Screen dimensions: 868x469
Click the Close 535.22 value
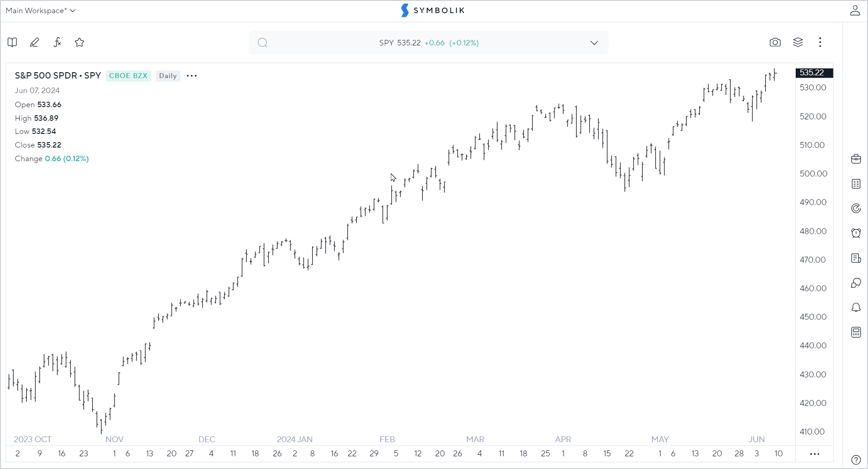[49, 145]
